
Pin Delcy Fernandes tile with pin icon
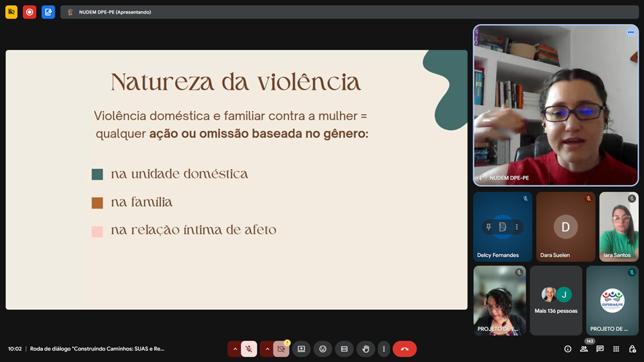pos(489,227)
